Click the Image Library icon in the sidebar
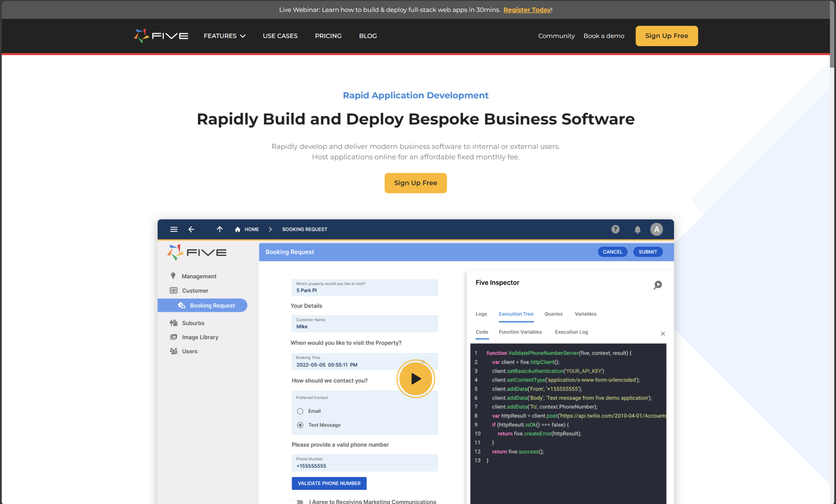 point(173,337)
